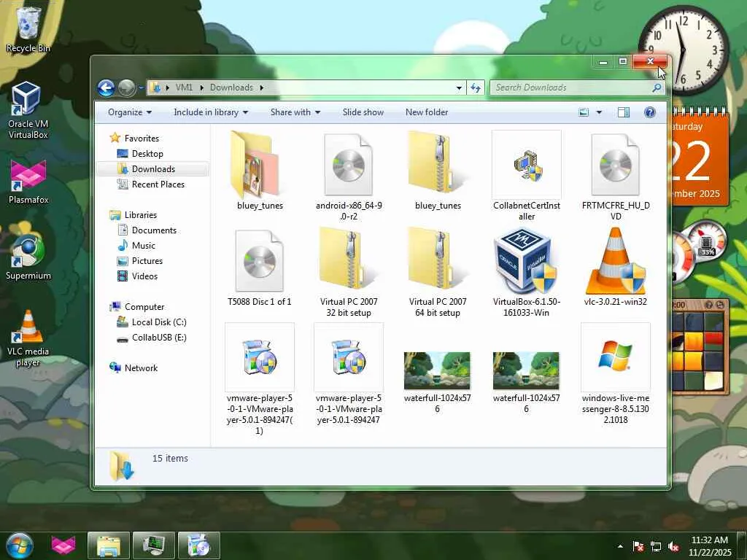Open CollabUSB (E:) drive

point(158,337)
